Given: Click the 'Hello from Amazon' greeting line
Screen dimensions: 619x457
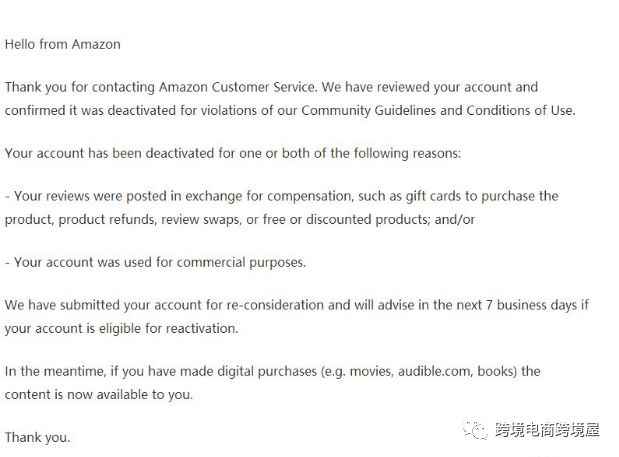Looking at the screenshot, I should [x=63, y=44].
